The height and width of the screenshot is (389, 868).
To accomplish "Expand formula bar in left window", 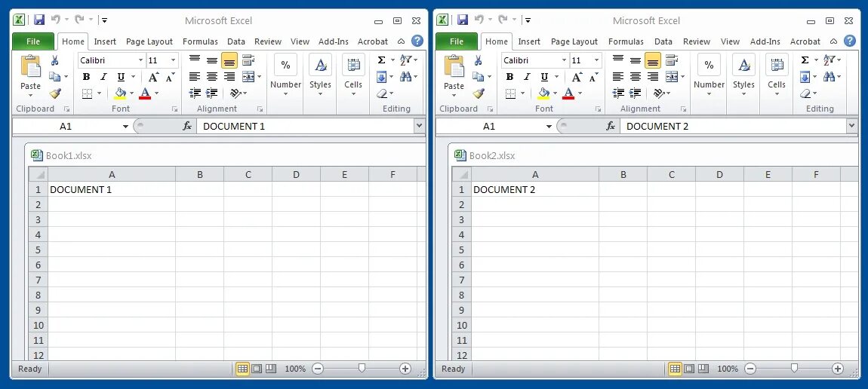I will (419, 127).
